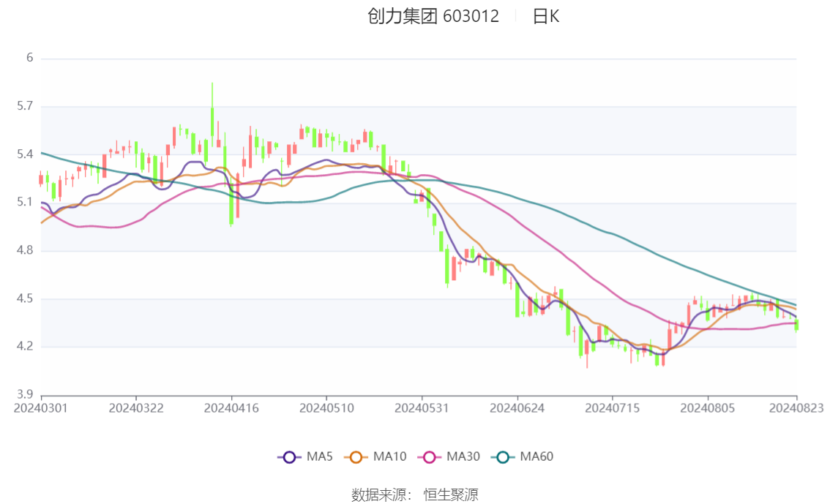This screenshot has height=504, width=830.
Task: Click the 20240416 date axis label
Action: tap(231, 408)
